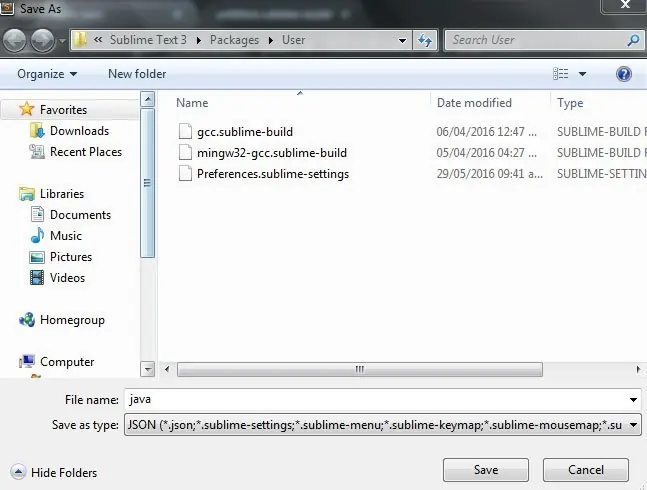Sort by Type column header

point(570,103)
